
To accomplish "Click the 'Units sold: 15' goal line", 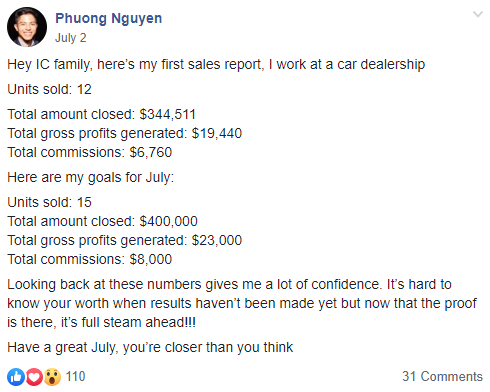I will pos(49,202).
